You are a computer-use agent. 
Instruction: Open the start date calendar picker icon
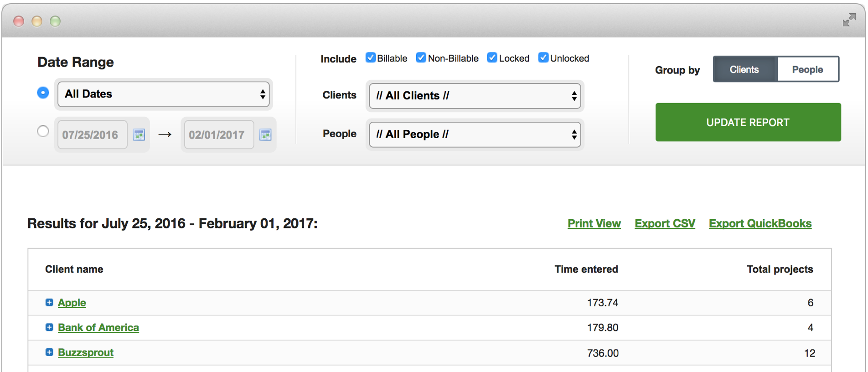pyautogui.click(x=139, y=135)
